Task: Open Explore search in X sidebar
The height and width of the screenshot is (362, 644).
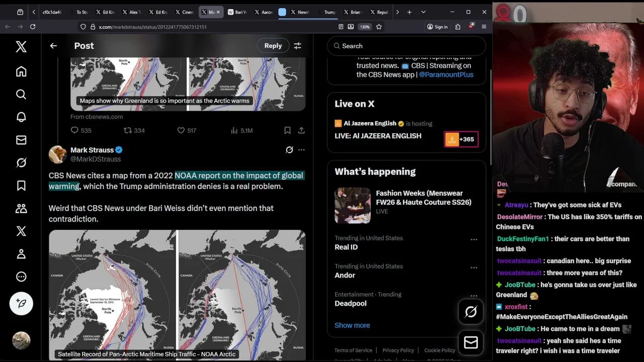Action: coord(21,94)
